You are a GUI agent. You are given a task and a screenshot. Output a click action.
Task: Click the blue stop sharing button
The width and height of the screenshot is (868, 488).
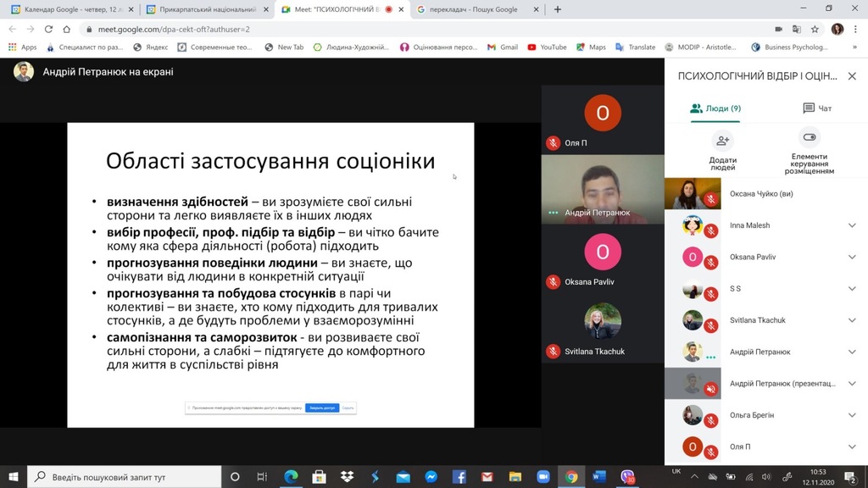320,408
